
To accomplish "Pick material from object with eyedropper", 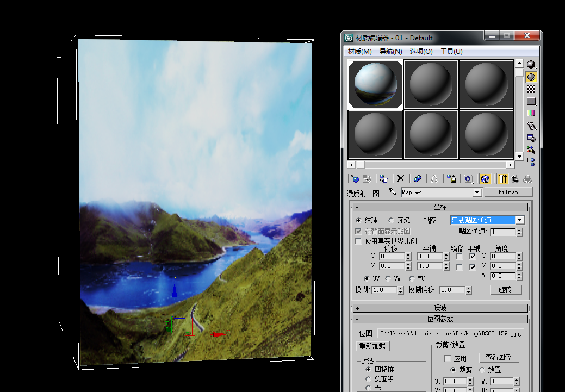I will (393, 192).
